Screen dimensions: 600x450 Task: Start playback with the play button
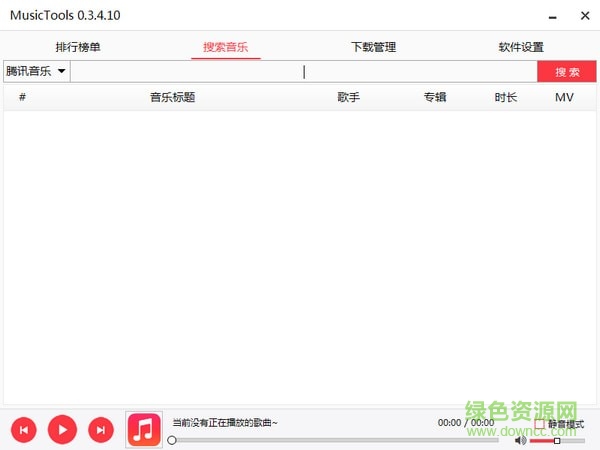[x=62, y=430]
